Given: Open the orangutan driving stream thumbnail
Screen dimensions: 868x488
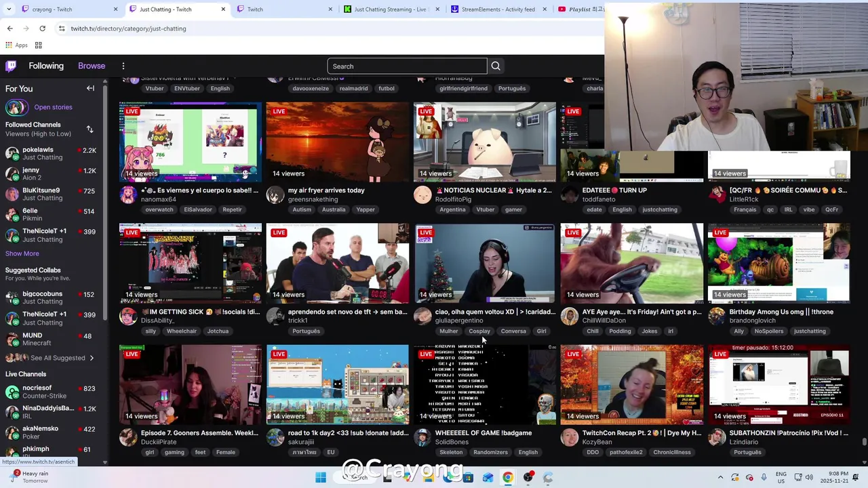Looking at the screenshot, I should [x=632, y=263].
